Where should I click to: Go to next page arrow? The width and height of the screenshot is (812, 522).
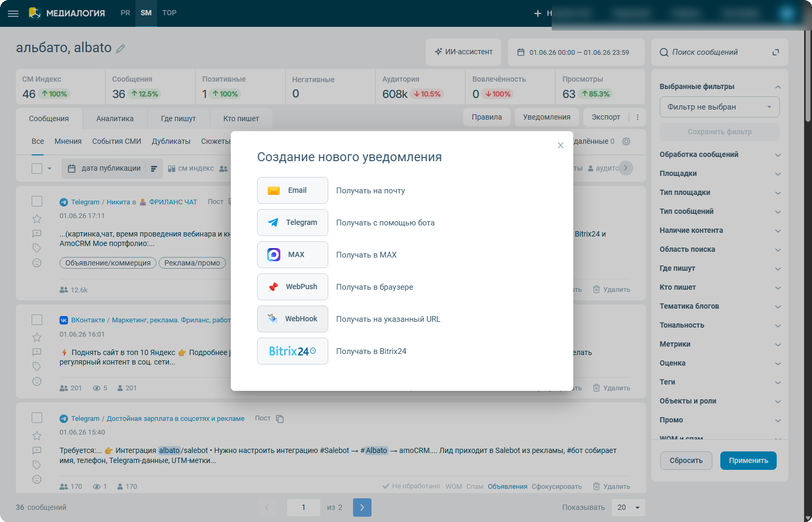click(362, 507)
